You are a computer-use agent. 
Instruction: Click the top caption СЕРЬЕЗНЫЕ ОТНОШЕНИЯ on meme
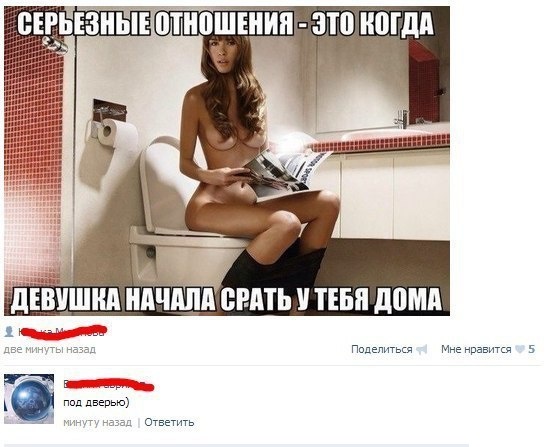tap(155, 24)
